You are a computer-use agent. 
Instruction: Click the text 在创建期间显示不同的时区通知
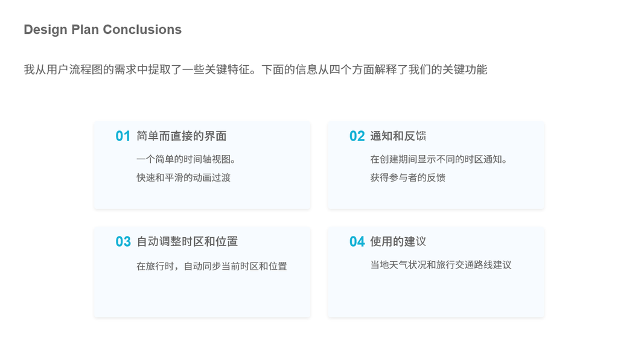click(x=439, y=159)
